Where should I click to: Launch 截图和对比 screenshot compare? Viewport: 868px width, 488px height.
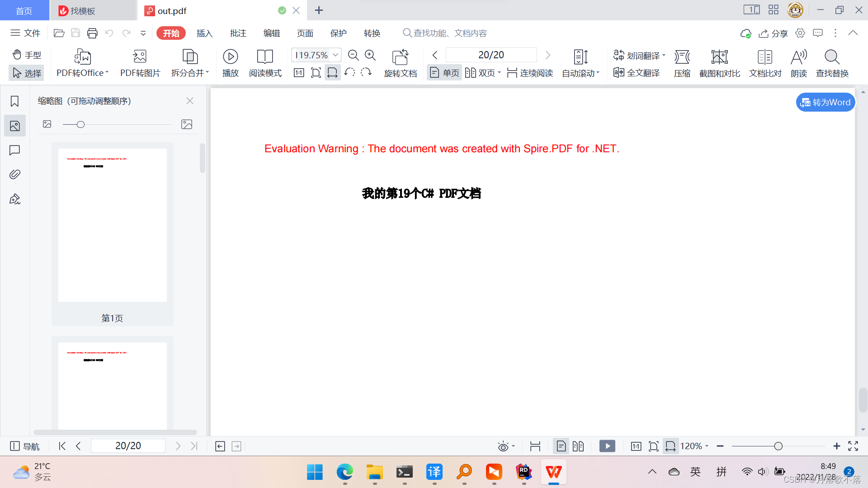pyautogui.click(x=720, y=62)
